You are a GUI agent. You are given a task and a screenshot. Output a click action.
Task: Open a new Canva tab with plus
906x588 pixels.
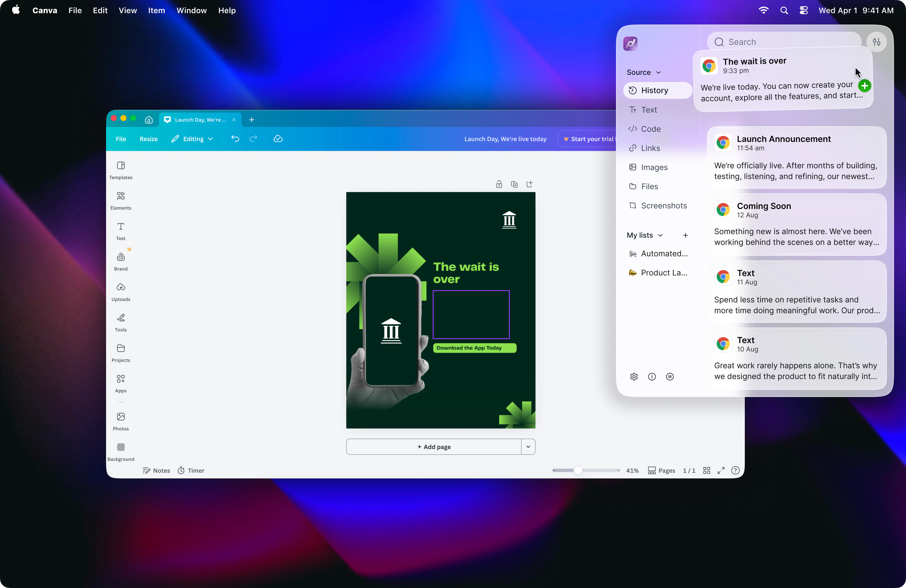tap(251, 120)
